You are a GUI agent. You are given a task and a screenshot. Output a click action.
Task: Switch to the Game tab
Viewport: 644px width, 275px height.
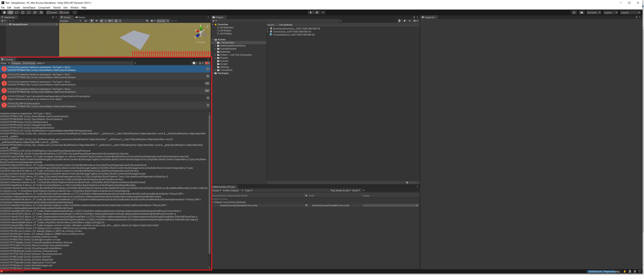pos(80,18)
